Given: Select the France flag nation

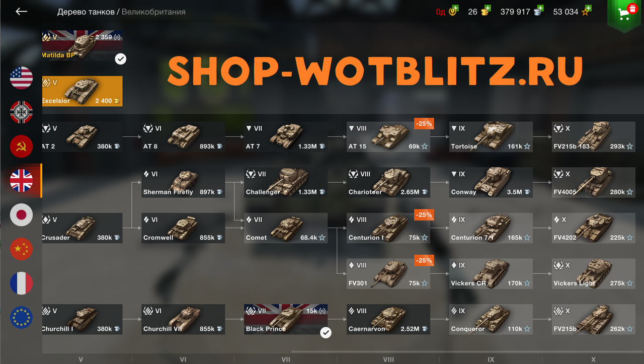Looking at the screenshot, I should pos(22,283).
